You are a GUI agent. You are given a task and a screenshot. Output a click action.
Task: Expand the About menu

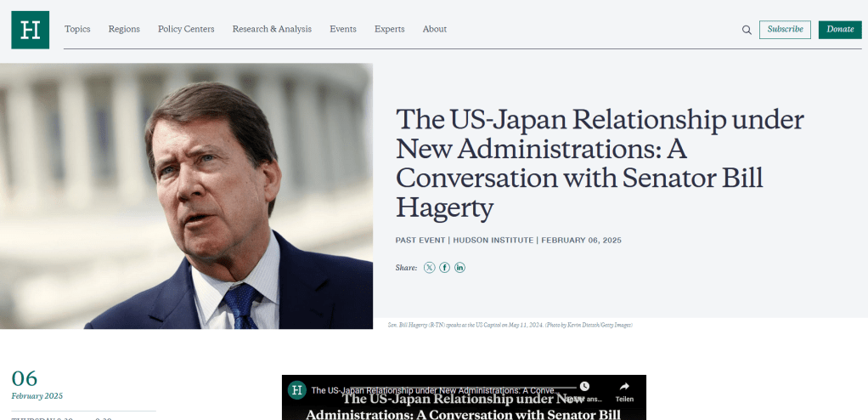[x=435, y=30]
